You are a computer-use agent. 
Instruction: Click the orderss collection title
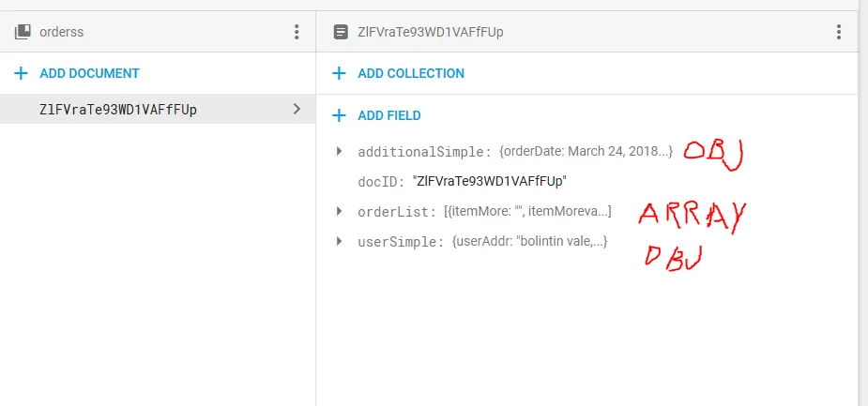(x=62, y=32)
